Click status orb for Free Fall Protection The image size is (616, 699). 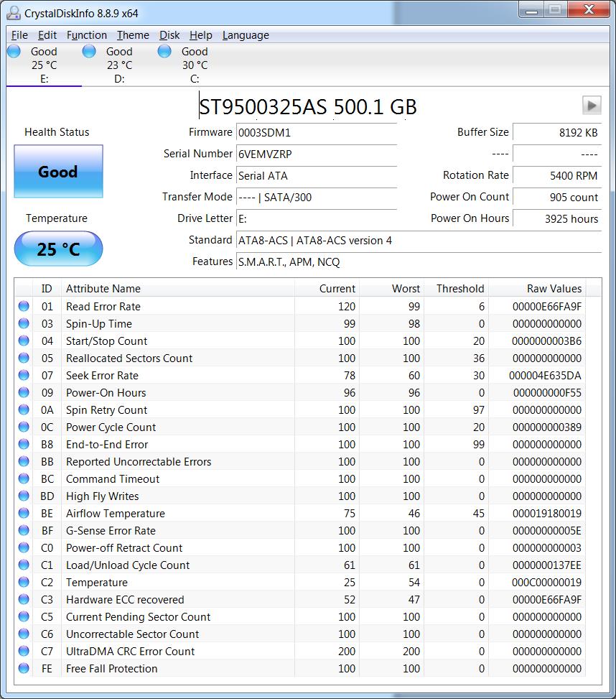24,668
